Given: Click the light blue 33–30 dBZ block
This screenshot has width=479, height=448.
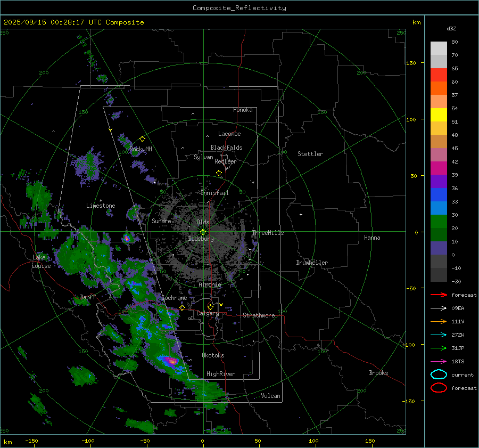Looking at the screenshot, I should coord(439,208).
